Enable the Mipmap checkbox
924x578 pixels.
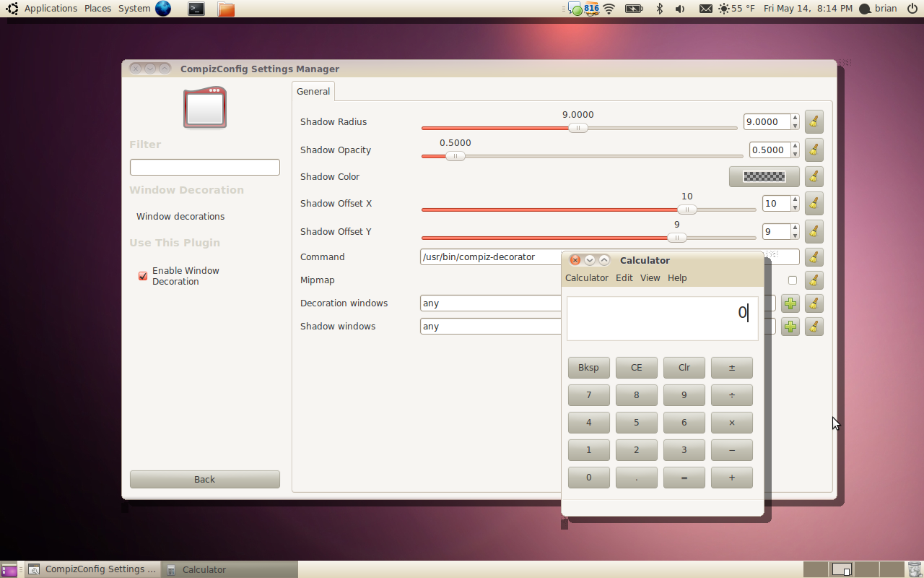pyautogui.click(x=793, y=280)
